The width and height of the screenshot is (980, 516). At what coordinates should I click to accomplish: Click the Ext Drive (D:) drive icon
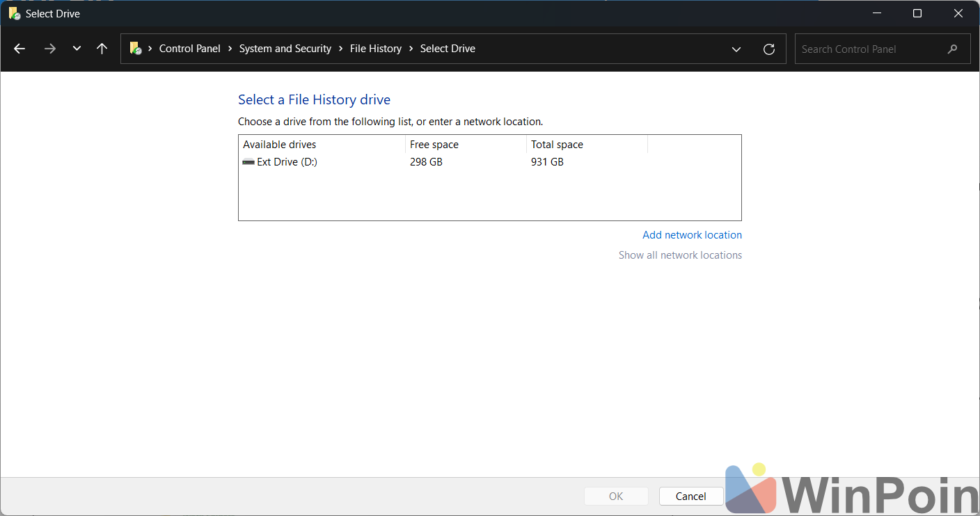pos(248,162)
